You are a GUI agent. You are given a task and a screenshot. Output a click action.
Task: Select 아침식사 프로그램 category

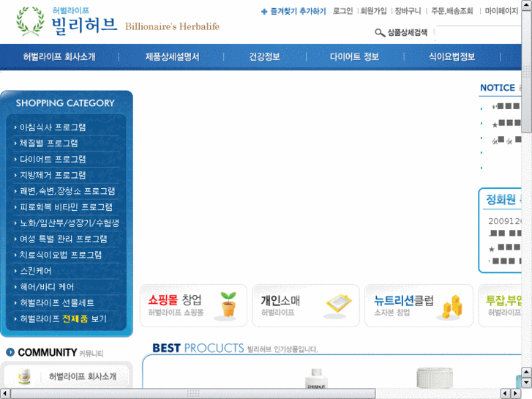[53, 127]
